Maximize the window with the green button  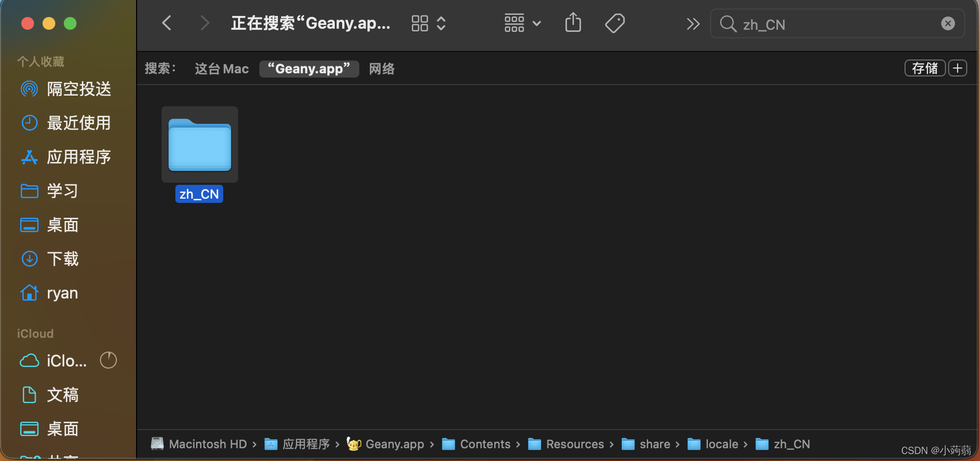click(x=70, y=23)
